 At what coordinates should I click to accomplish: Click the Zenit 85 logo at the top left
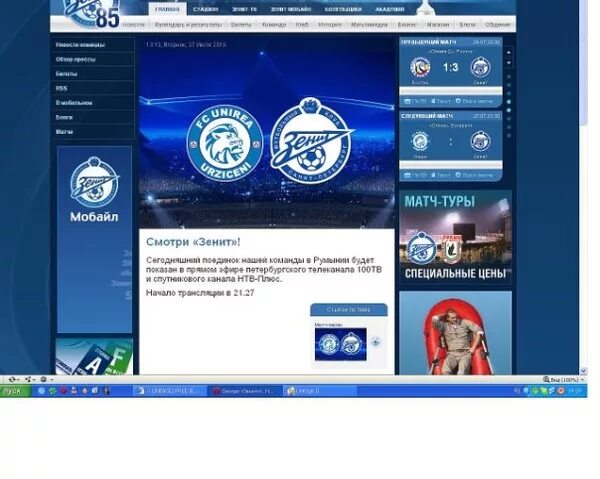(x=92, y=14)
